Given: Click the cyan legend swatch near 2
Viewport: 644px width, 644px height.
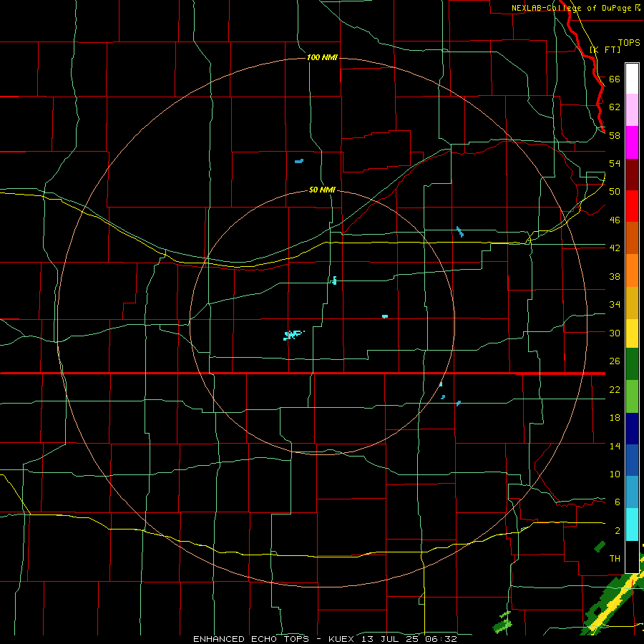Looking at the screenshot, I should pos(632,525).
